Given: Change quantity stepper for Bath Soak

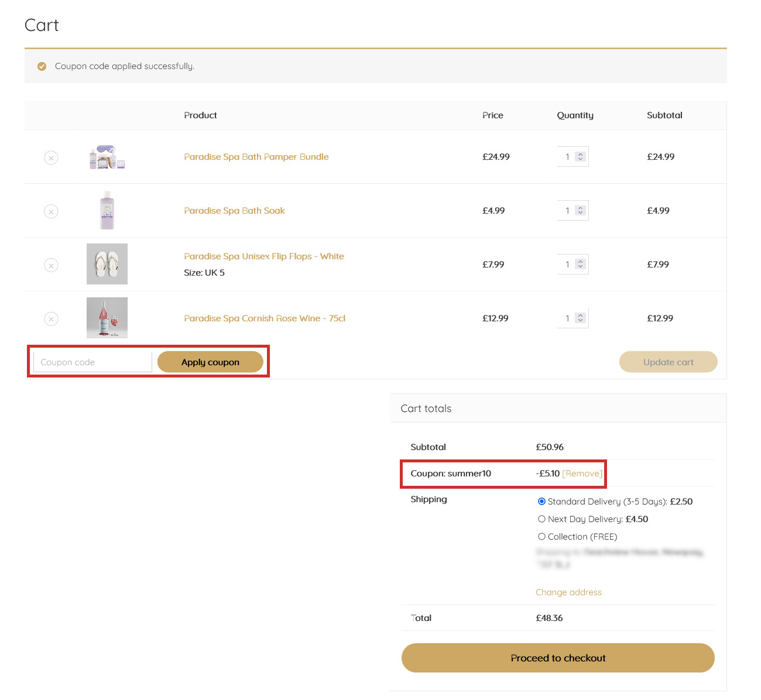Looking at the screenshot, I should click(580, 211).
